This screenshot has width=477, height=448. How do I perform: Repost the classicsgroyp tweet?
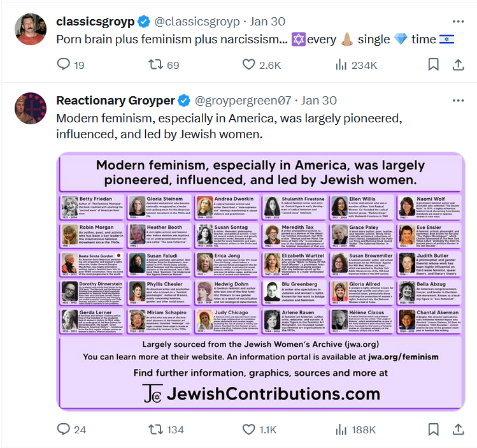164,65
